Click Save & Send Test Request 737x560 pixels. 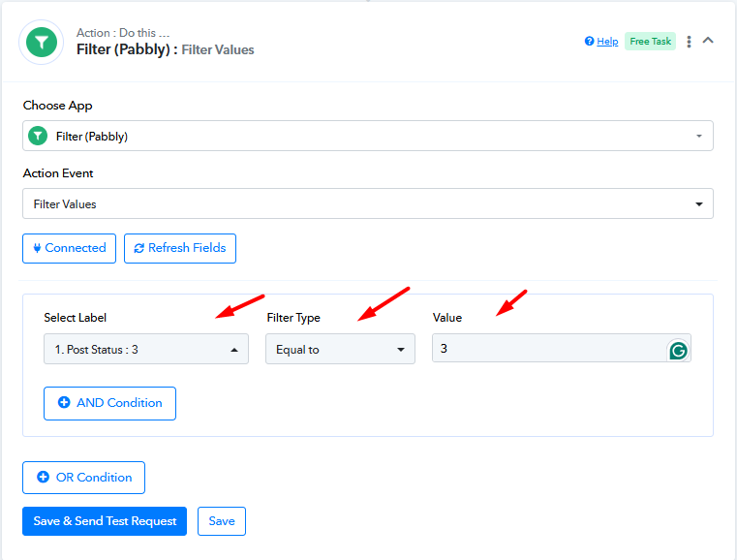(105, 521)
